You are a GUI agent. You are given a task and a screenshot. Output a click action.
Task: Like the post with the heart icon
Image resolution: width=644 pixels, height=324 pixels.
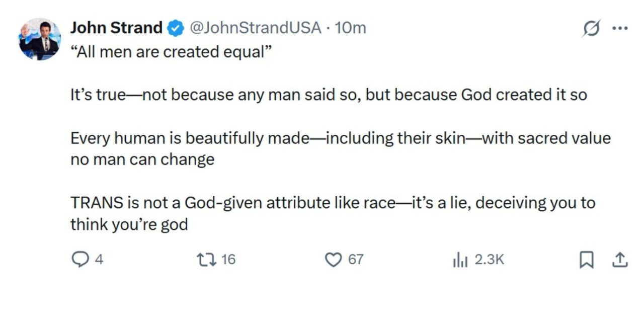click(332, 260)
